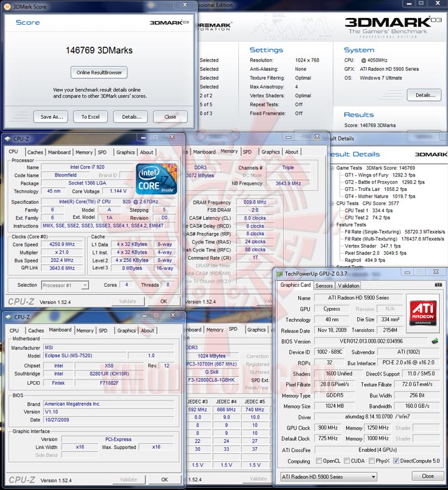Open Validation tab in GPU-Z
This screenshot has width=448, height=490.
(x=348, y=285)
